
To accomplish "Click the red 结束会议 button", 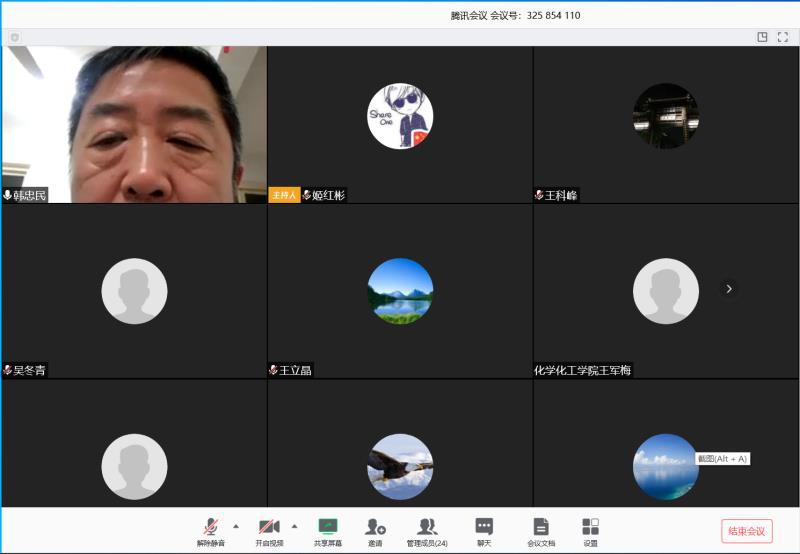I will pos(746,531).
